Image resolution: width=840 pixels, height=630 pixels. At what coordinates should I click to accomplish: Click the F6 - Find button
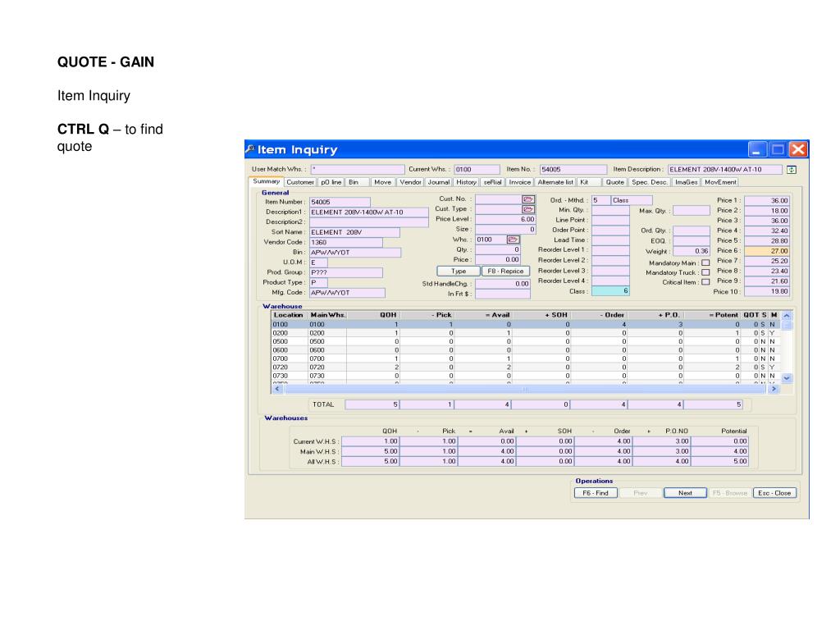(x=596, y=493)
